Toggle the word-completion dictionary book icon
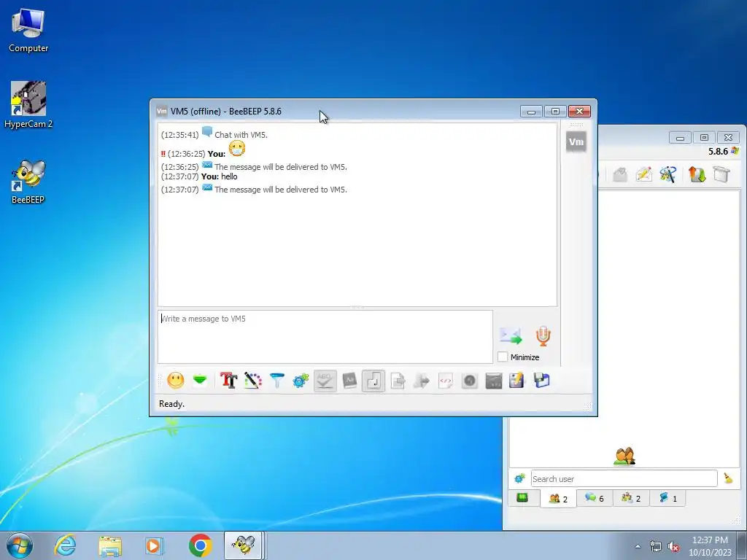The width and height of the screenshot is (747, 560). click(349, 381)
